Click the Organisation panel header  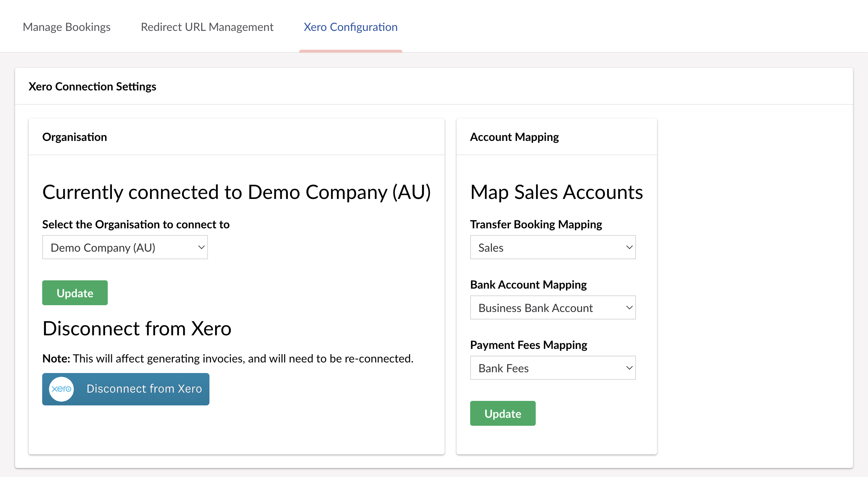tap(75, 137)
